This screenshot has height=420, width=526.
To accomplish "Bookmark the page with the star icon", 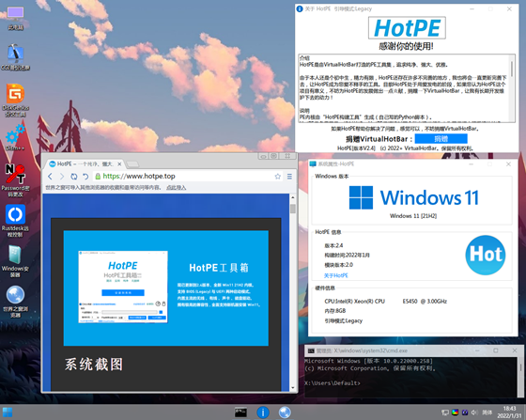I will point(277,176).
